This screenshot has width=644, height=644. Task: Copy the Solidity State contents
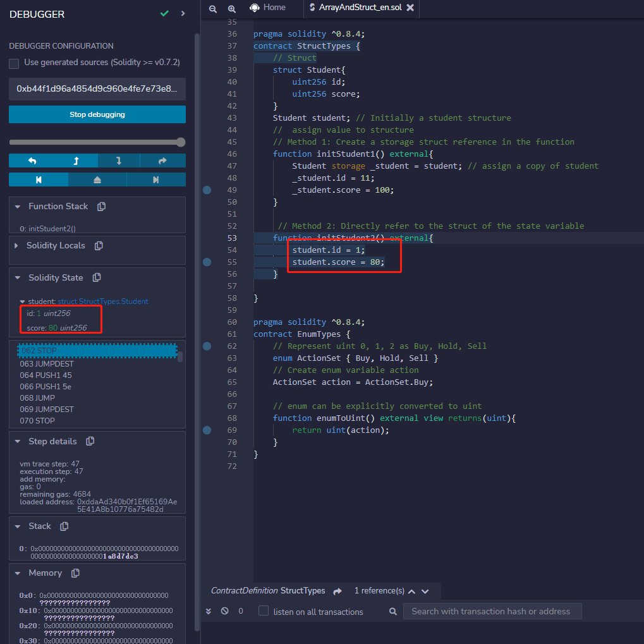[x=96, y=278]
